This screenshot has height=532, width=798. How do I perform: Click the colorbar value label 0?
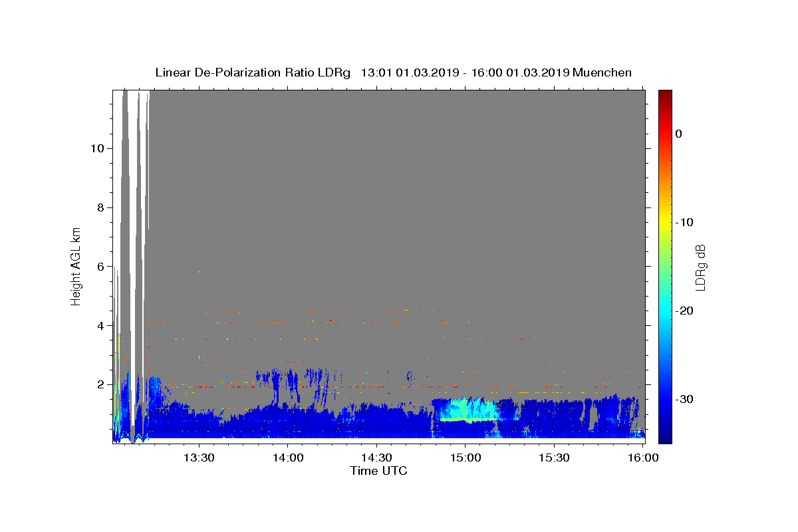pyautogui.click(x=679, y=134)
